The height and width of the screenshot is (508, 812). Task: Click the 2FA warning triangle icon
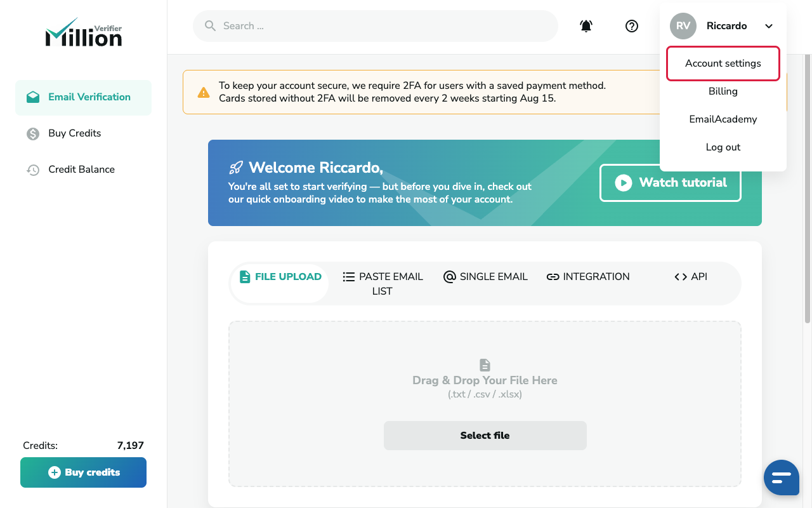click(204, 93)
